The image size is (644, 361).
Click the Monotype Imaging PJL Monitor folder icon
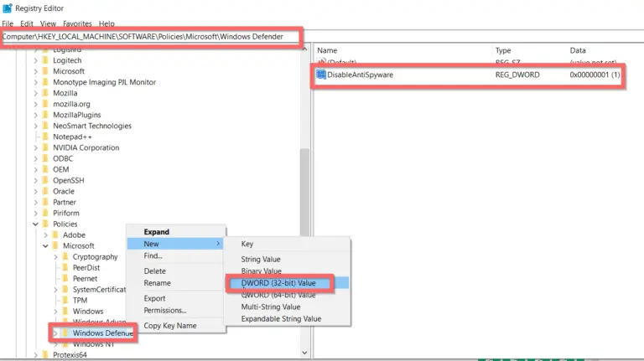[x=45, y=82]
